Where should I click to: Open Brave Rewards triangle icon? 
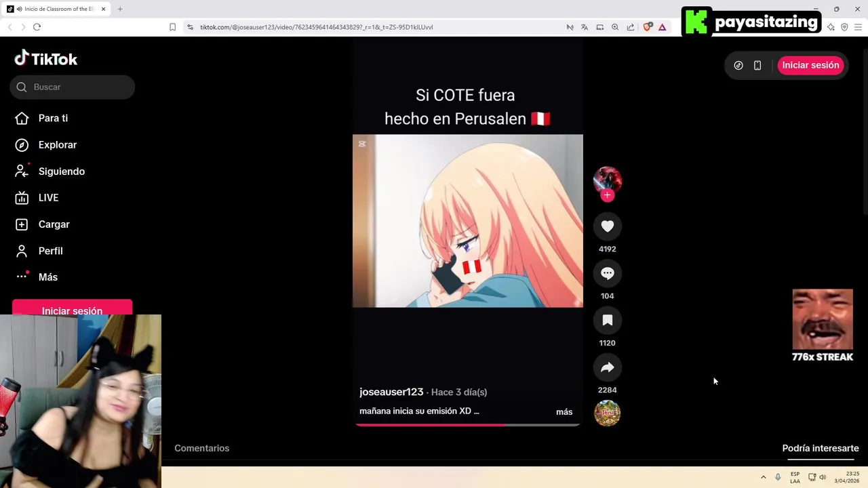click(x=663, y=27)
